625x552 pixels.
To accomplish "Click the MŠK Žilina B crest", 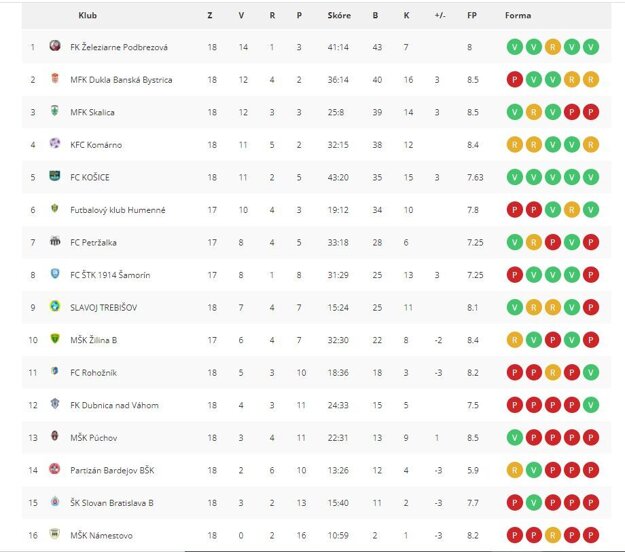I will coord(55,338).
